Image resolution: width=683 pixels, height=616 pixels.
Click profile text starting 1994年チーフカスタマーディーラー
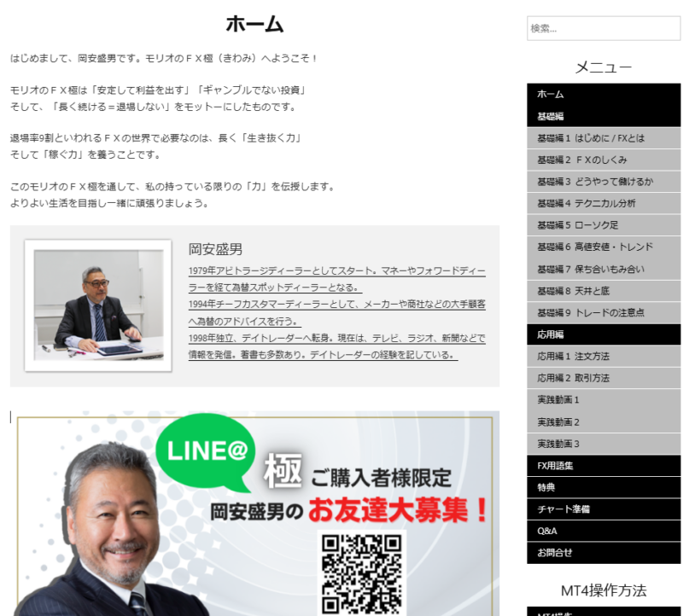(336, 312)
